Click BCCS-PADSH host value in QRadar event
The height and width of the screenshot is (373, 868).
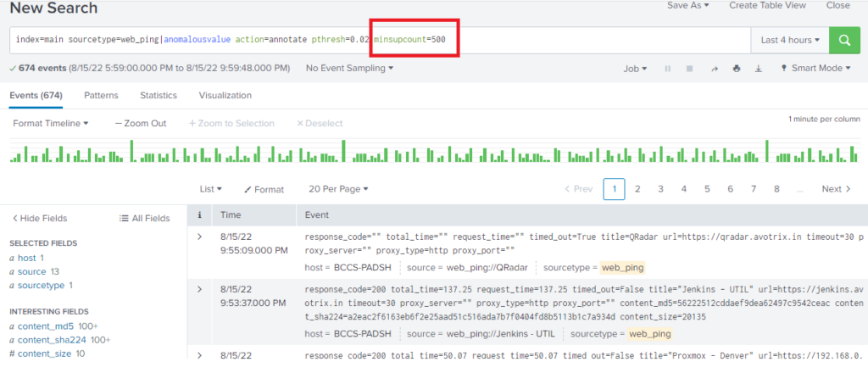362,268
